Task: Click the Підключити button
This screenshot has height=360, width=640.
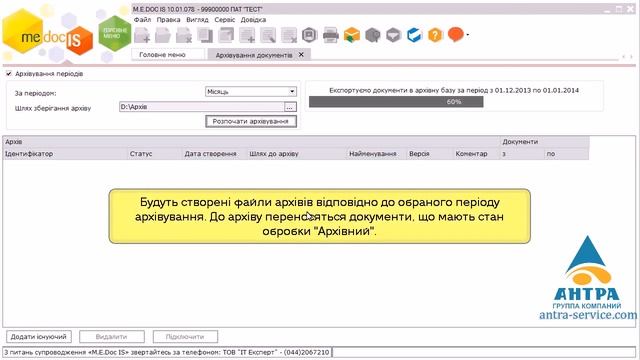Action: point(185,337)
